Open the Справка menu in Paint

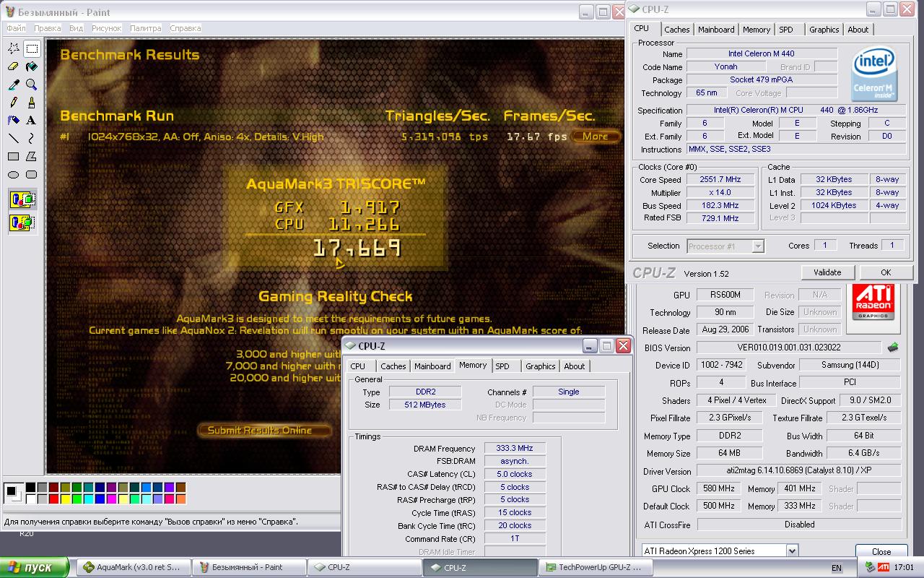[x=186, y=28]
